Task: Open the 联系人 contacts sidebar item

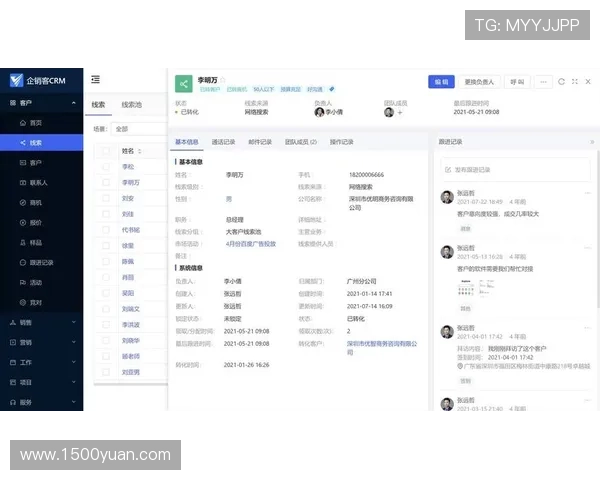Action: [x=39, y=183]
